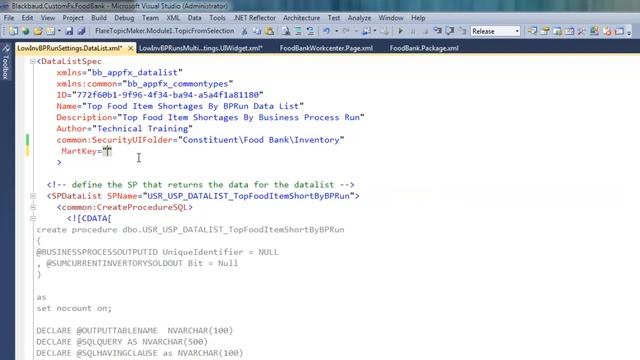Image resolution: width=640 pixels, height=360 pixels.
Task: Click the Navigate Backward icon
Action: 366,31
